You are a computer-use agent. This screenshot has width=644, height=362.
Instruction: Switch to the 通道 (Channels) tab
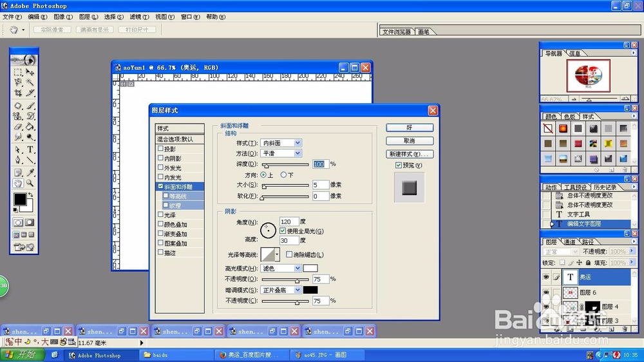(x=569, y=242)
